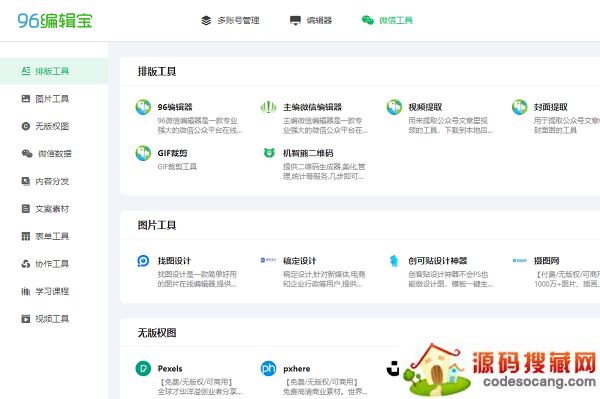Click the 无版权图 copyright icon in sidebar
This screenshot has width=600, height=399.
coord(26,126)
